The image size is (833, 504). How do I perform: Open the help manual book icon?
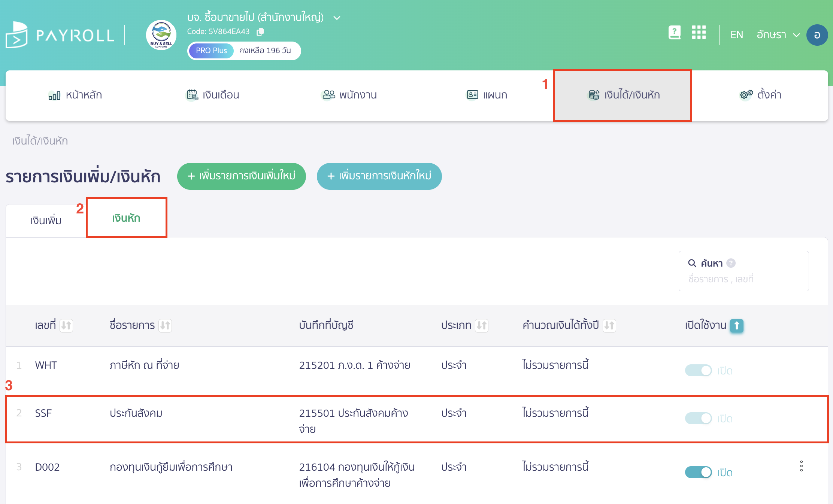point(674,33)
